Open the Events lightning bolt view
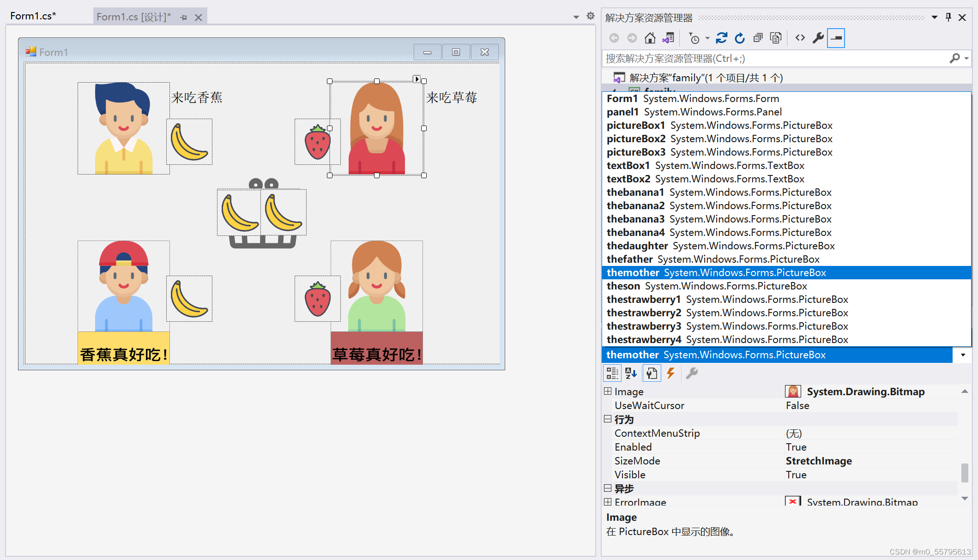978x560 pixels. [x=671, y=373]
